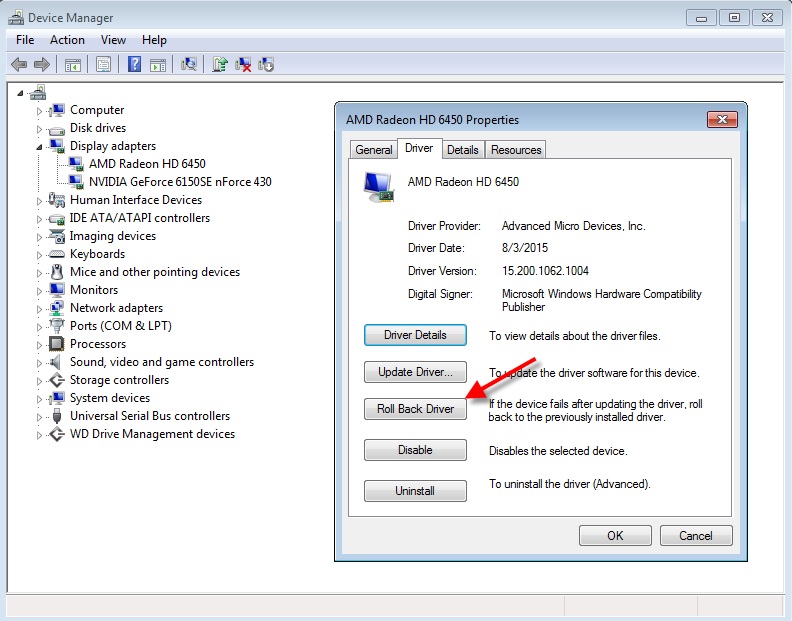Click the Mice and other pointing devices icon
The height and width of the screenshot is (621, 792).
(57, 272)
